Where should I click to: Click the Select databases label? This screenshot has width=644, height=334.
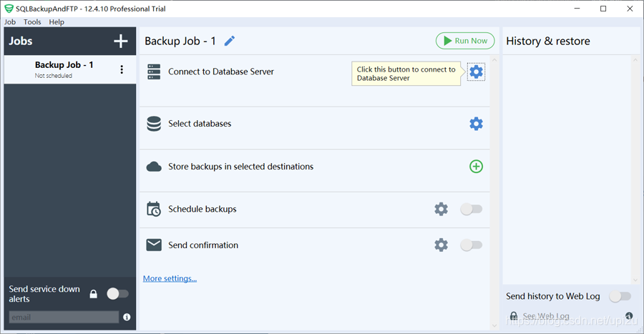[x=200, y=124]
